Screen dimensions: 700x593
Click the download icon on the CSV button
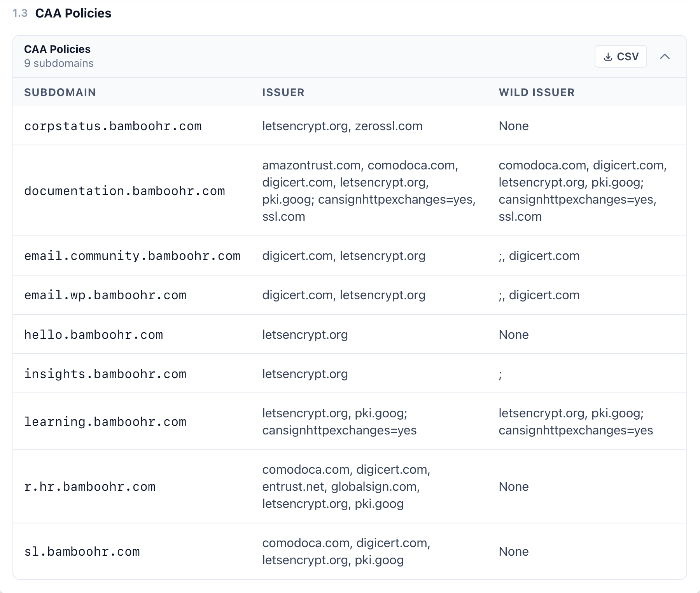pyautogui.click(x=608, y=56)
